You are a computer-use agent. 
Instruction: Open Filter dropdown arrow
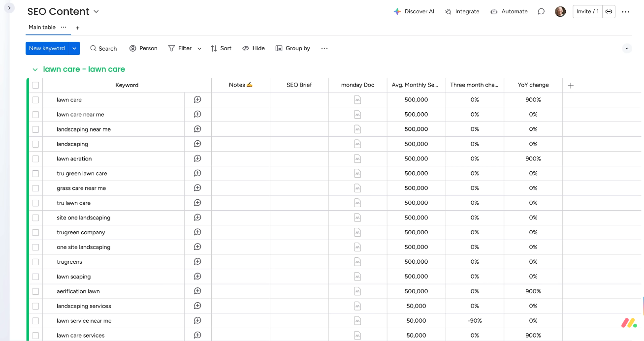click(x=199, y=49)
